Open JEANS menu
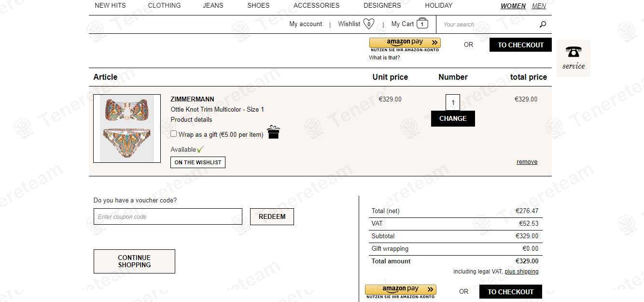 pyautogui.click(x=213, y=6)
